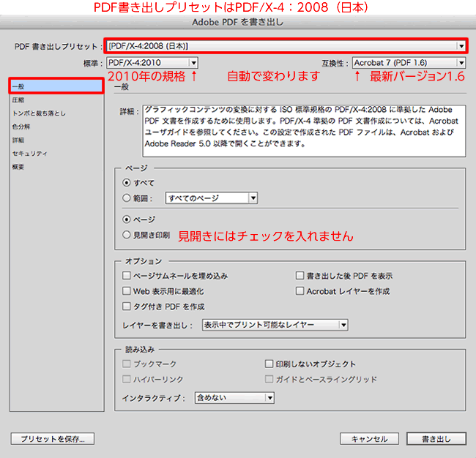The image size is (476, 458).
Task: Open the 標準 PDF/X-4:2010 dropdown
Action: click(x=152, y=63)
